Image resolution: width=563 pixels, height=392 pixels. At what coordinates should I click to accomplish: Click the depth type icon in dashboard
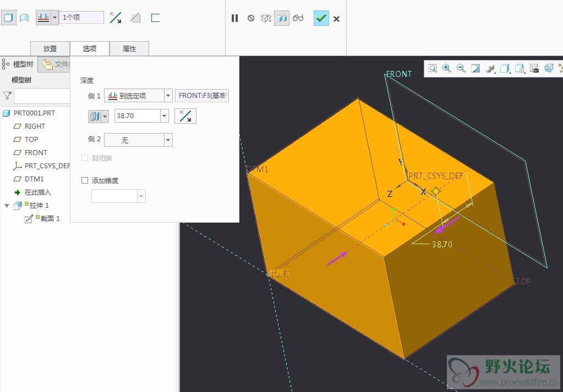[43, 18]
